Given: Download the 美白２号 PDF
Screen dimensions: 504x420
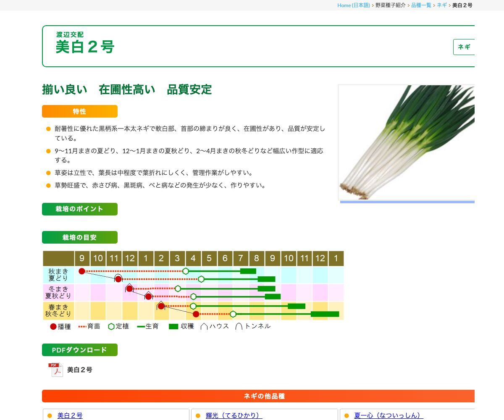Looking at the screenshot, I should tap(79, 370).
